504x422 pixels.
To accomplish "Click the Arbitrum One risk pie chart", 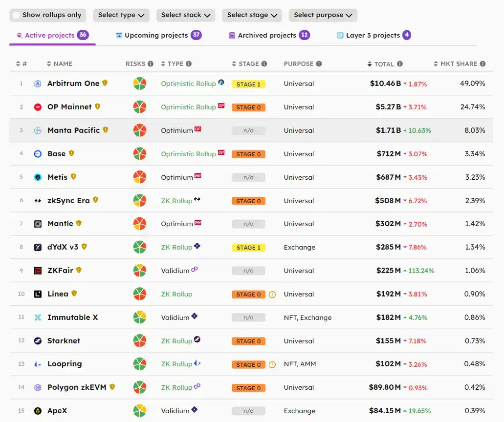I will point(140,84).
